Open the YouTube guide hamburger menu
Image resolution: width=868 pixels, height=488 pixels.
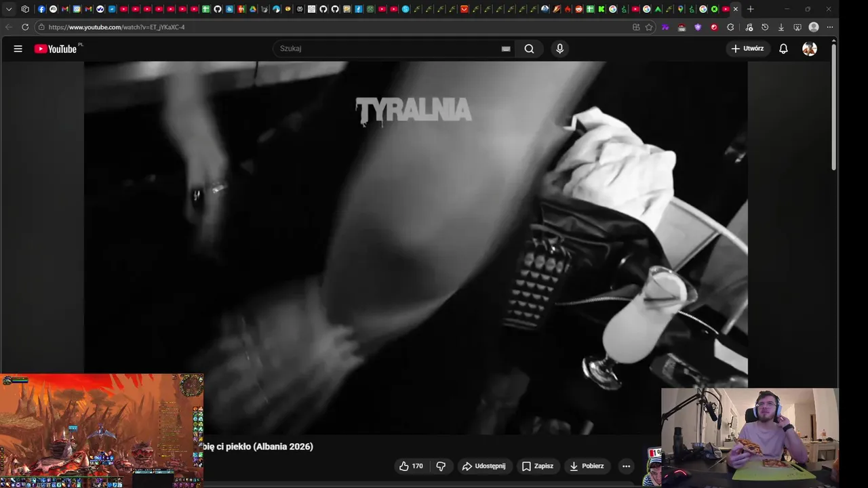(x=18, y=49)
